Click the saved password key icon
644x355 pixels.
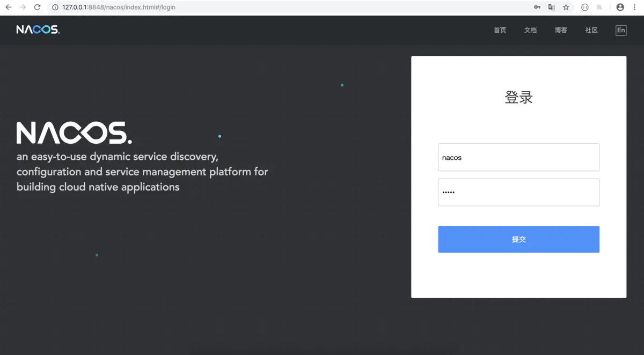point(537,8)
